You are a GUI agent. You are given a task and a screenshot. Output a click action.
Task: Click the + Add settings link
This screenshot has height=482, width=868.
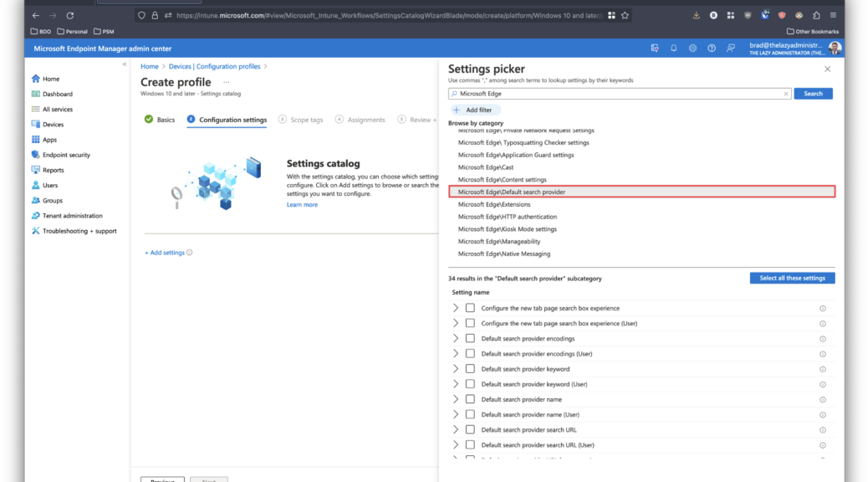click(x=165, y=253)
